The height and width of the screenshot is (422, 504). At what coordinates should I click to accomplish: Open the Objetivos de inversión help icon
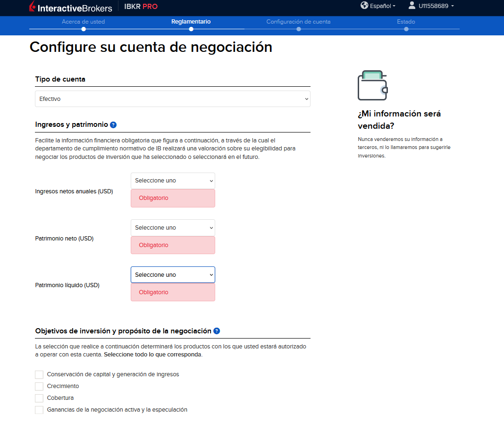[x=217, y=331]
